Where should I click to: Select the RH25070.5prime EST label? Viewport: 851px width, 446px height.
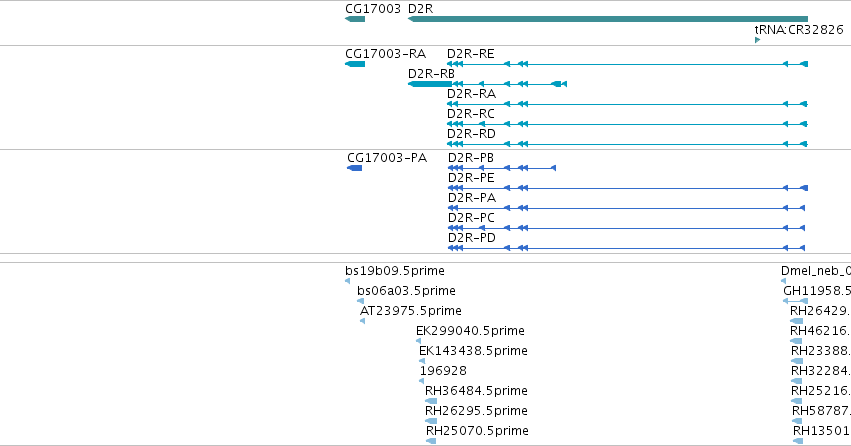477,431
